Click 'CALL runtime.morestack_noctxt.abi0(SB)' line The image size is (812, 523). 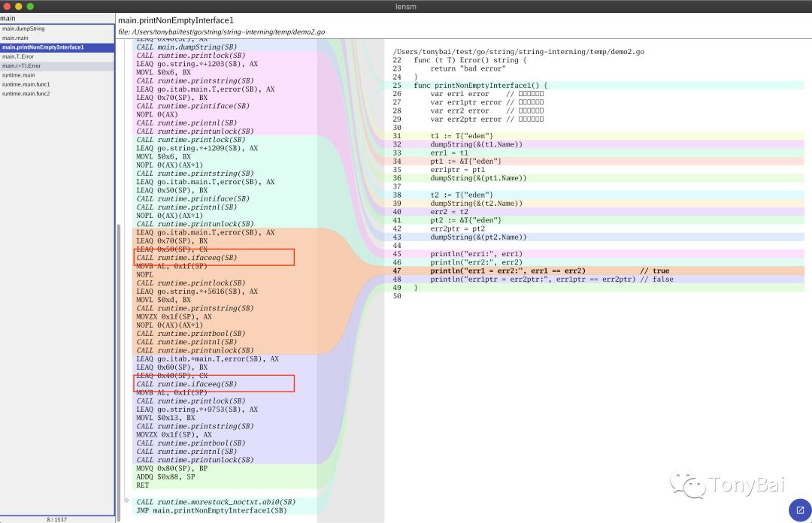click(216, 502)
